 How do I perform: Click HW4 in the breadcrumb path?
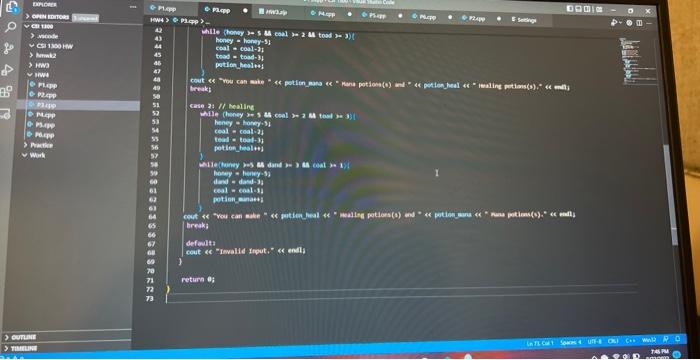(x=156, y=20)
